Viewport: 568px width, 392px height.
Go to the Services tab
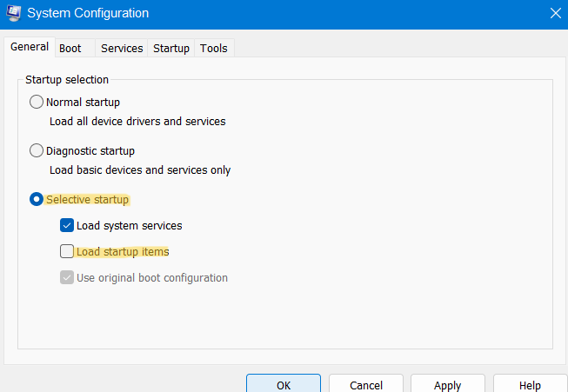click(122, 48)
